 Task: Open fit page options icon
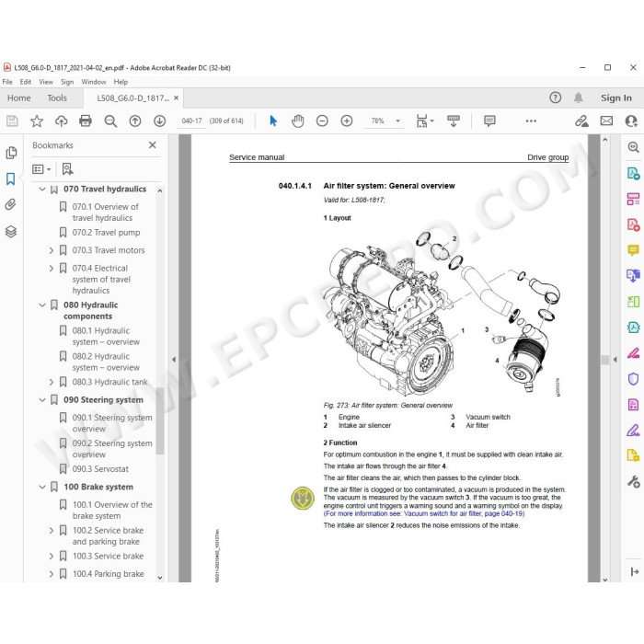pyautogui.click(x=425, y=121)
